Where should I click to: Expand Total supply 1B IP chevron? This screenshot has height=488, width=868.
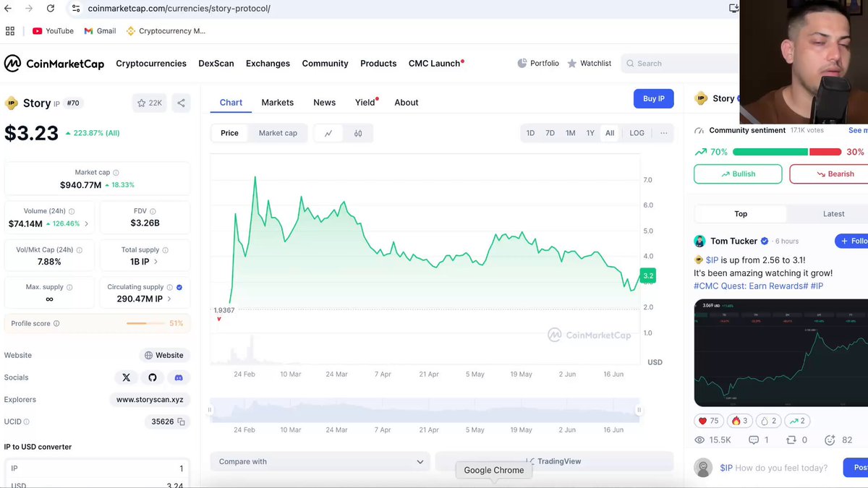pyautogui.click(x=156, y=262)
